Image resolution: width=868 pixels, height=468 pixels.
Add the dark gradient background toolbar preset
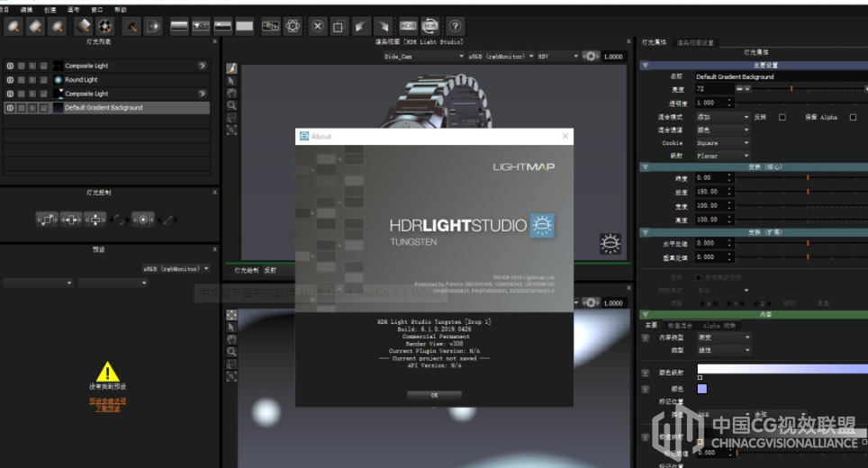pos(179,26)
